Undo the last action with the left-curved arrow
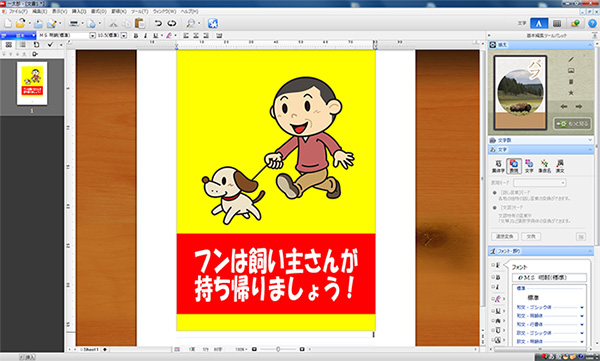The height and width of the screenshot is (361, 600). tap(158, 23)
